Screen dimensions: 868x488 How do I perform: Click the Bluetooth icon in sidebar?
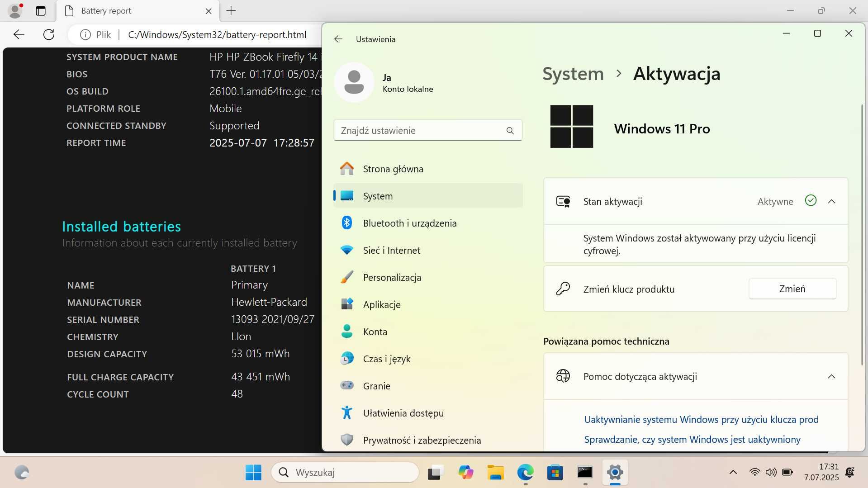(x=347, y=223)
